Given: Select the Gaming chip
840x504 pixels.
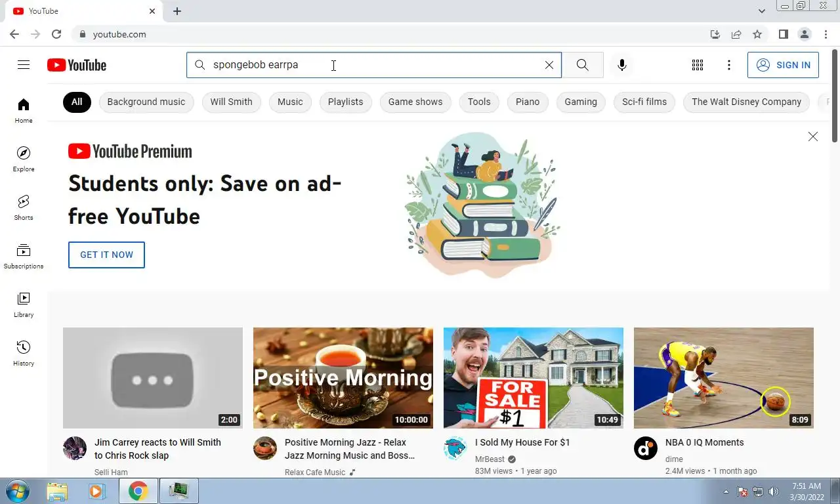Looking at the screenshot, I should pos(581,102).
